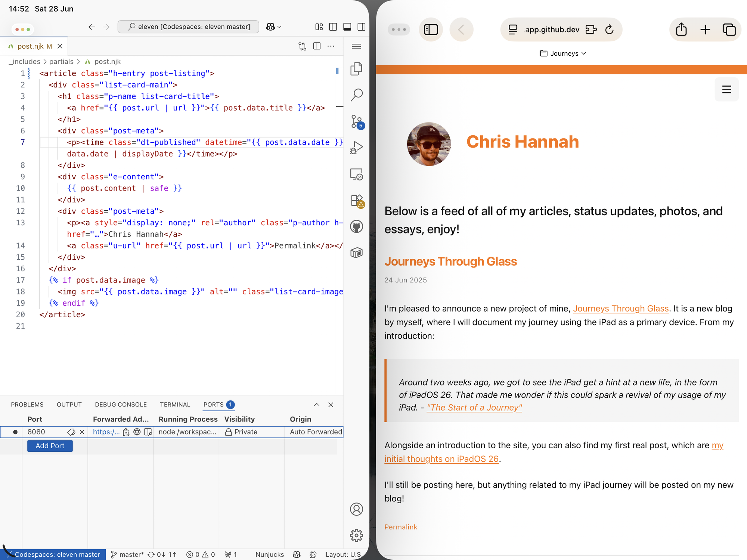Expand the Journeys tab group dropdown

point(563,53)
